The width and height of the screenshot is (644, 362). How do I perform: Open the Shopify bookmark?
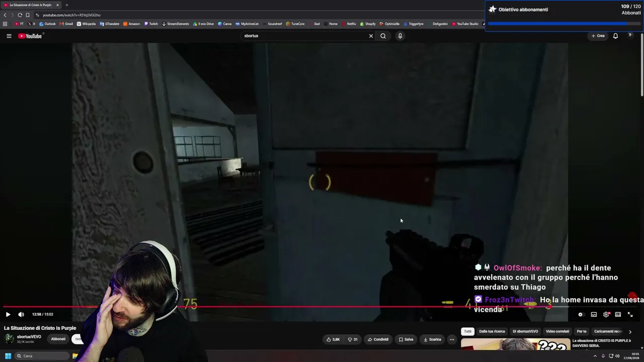point(368,24)
